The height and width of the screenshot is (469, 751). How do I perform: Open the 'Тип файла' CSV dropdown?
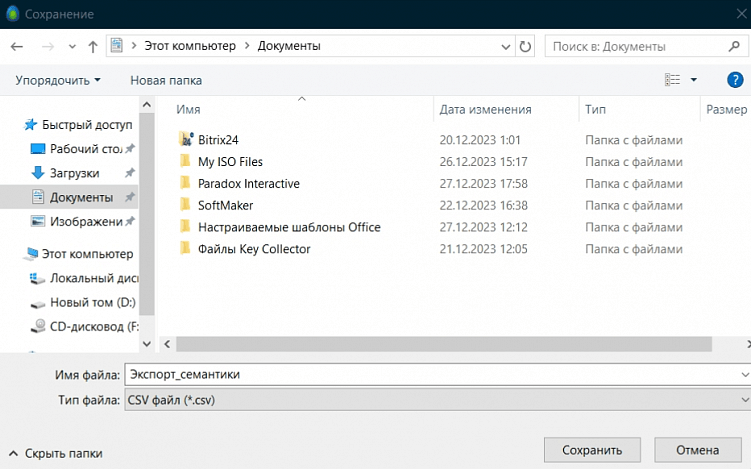click(437, 400)
